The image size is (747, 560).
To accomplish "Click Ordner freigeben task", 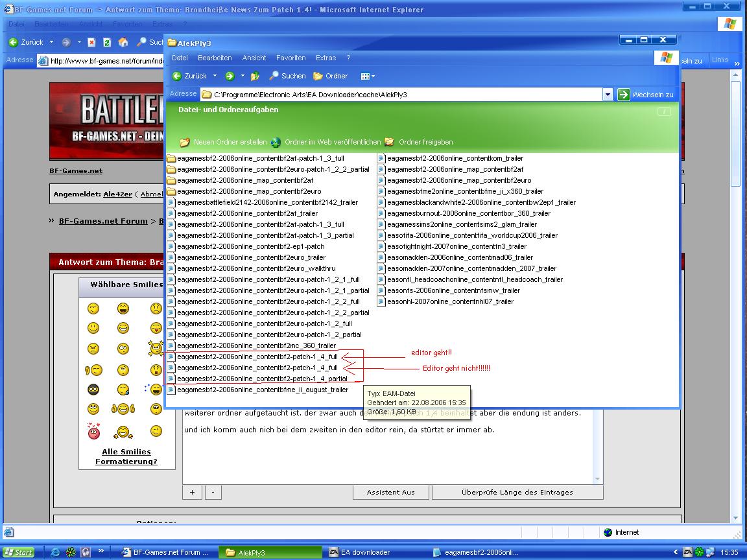I will [x=419, y=142].
